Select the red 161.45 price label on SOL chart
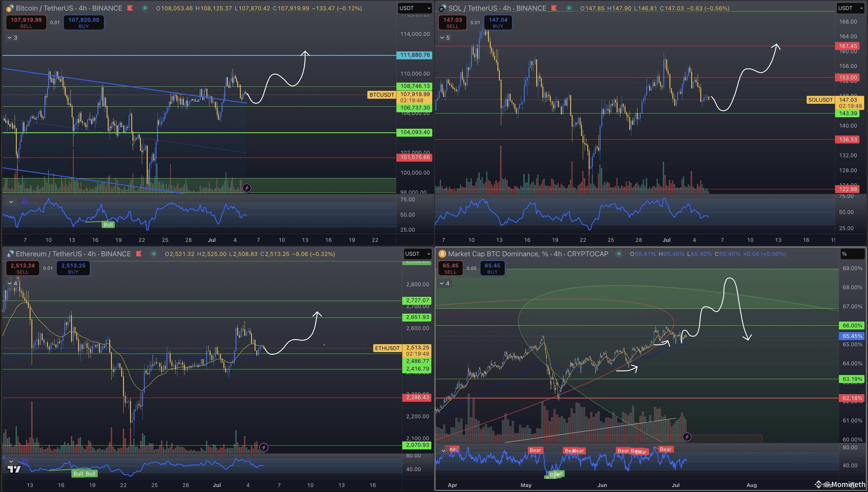 pos(848,46)
